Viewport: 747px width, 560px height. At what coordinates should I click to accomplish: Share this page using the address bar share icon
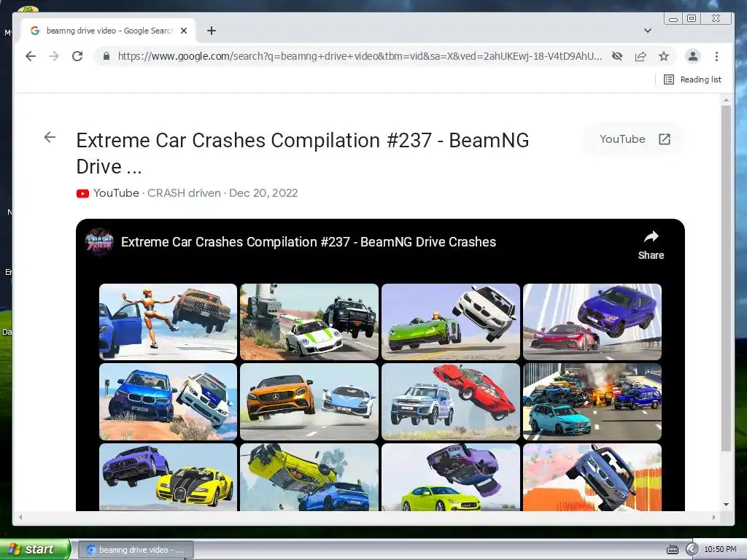pos(640,56)
